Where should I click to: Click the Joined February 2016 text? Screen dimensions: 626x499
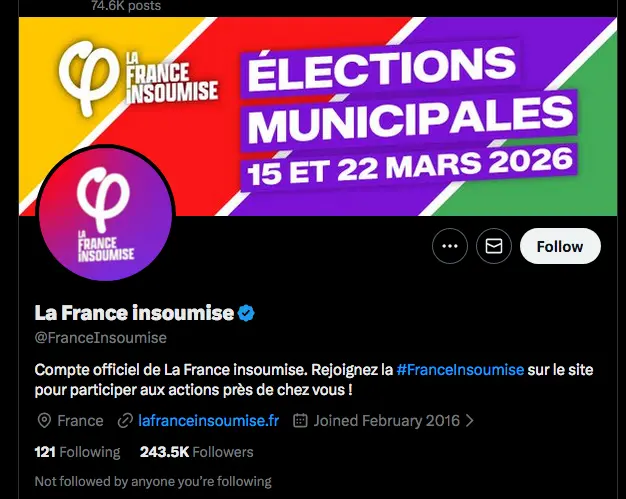pyautogui.click(x=387, y=421)
